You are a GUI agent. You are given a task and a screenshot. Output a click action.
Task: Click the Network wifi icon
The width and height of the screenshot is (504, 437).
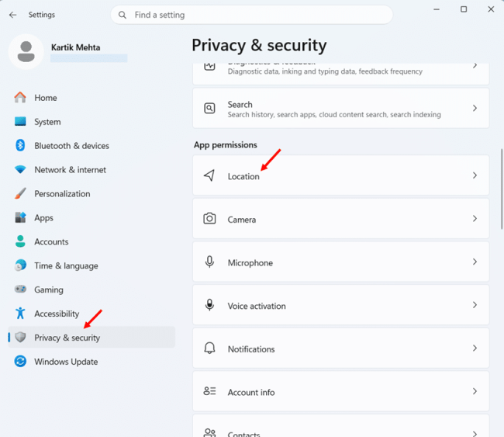(20, 169)
